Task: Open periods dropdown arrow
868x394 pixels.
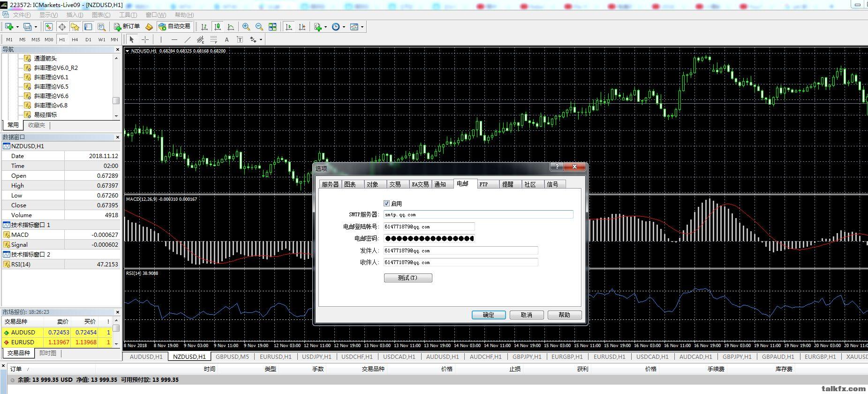Action: [344, 27]
